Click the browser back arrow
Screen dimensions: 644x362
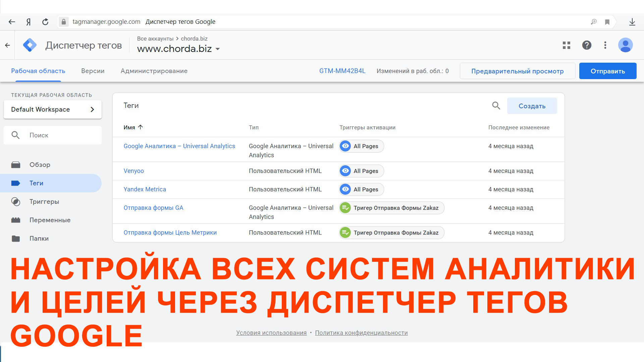click(x=12, y=22)
